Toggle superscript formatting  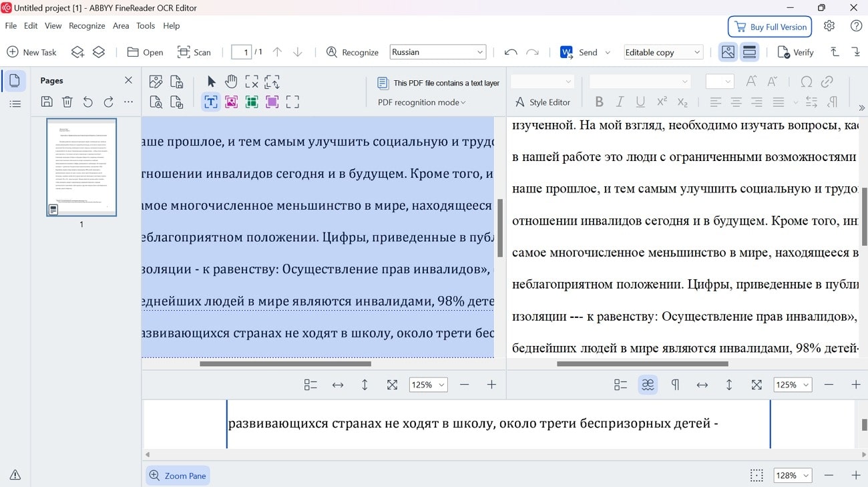click(x=662, y=102)
